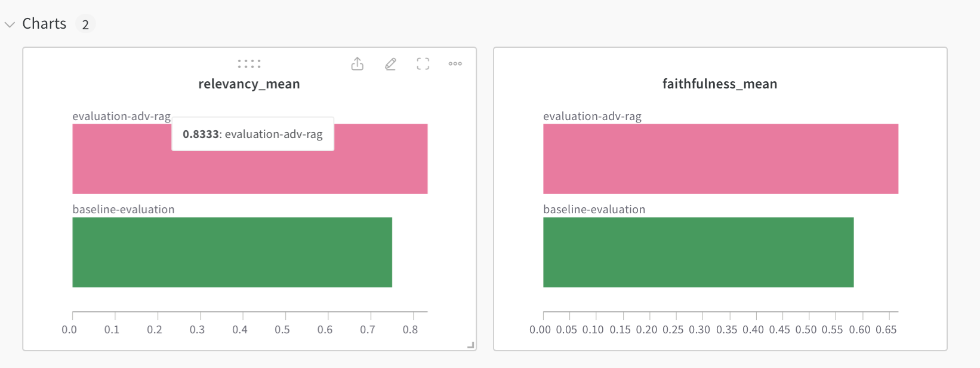980x368 pixels.
Task: Select the pink evaluation-adv-rag bar in relevancy_mean
Action: click(x=249, y=172)
